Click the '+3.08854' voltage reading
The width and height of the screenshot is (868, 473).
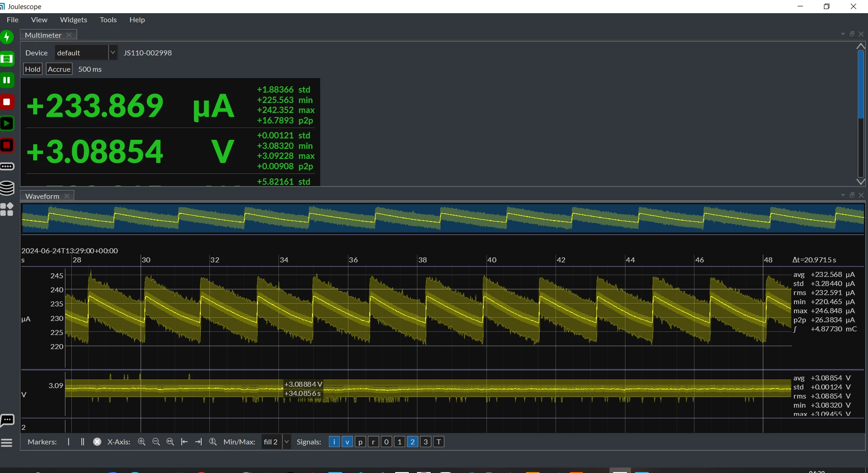click(x=94, y=152)
